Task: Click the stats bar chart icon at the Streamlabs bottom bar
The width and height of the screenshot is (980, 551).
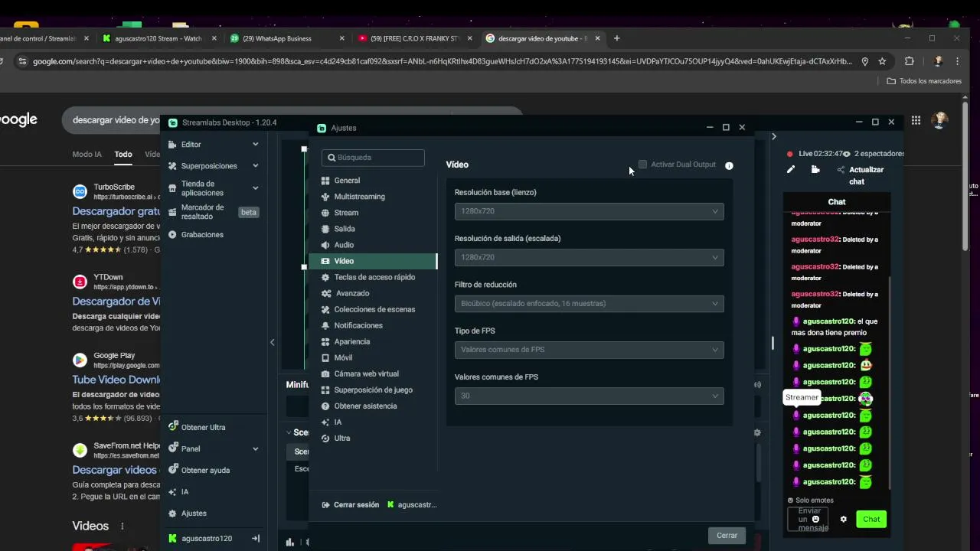Action: (290, 543)
